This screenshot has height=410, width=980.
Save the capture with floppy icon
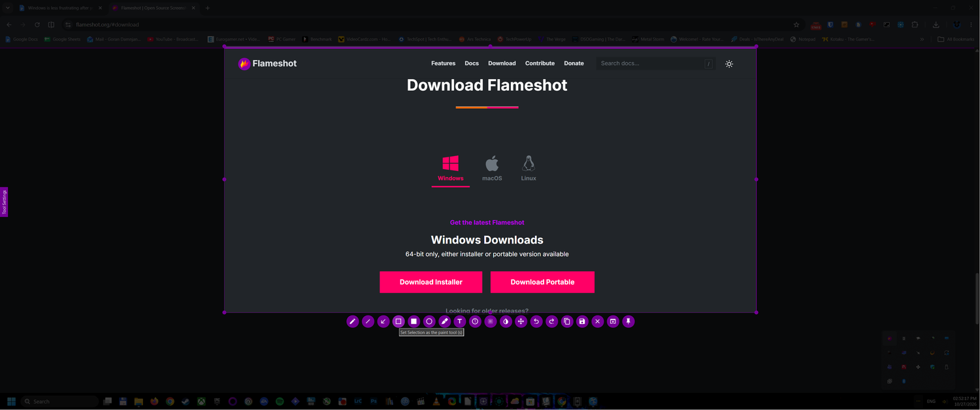coord(582,321)
